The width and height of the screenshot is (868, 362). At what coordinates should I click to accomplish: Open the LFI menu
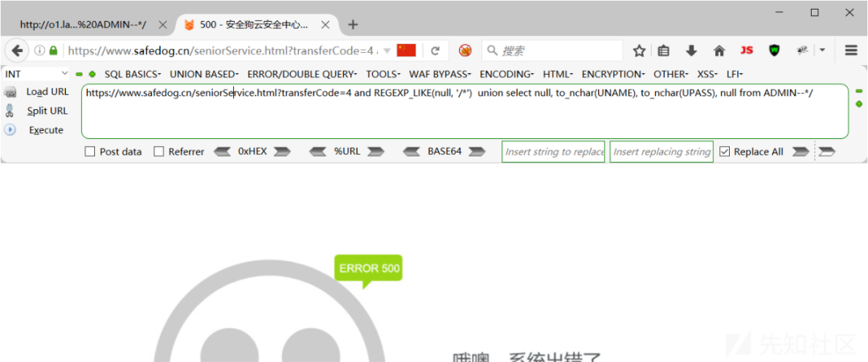735,74
